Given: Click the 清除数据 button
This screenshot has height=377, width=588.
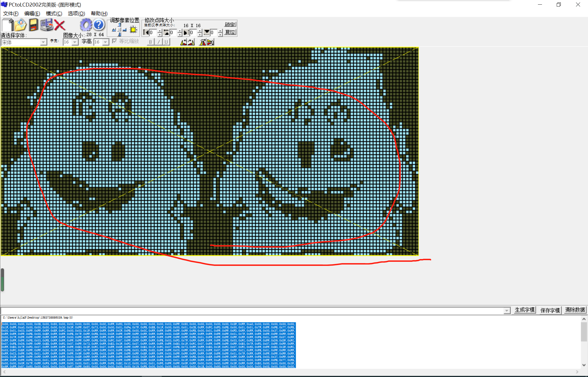Looking at the screenshot, I should click(x=575, y=310).
